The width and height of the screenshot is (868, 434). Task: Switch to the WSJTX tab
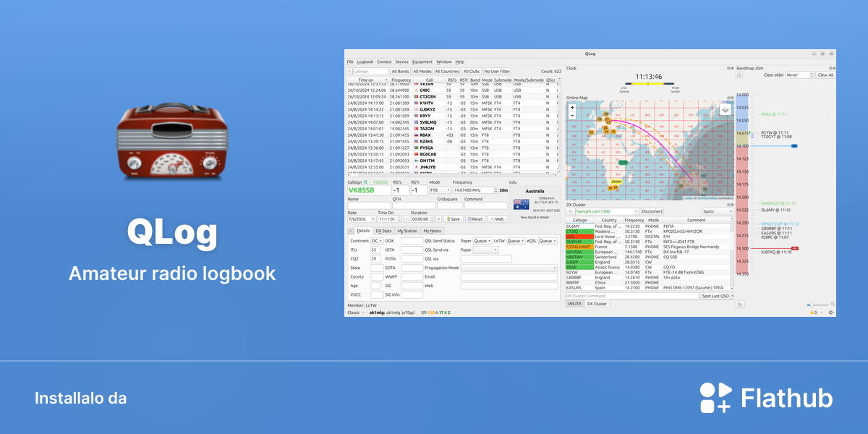(574, 304)
